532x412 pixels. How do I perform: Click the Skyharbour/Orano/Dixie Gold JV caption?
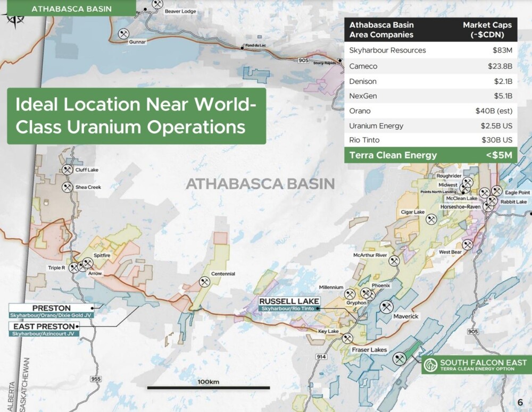pos(52,315)
